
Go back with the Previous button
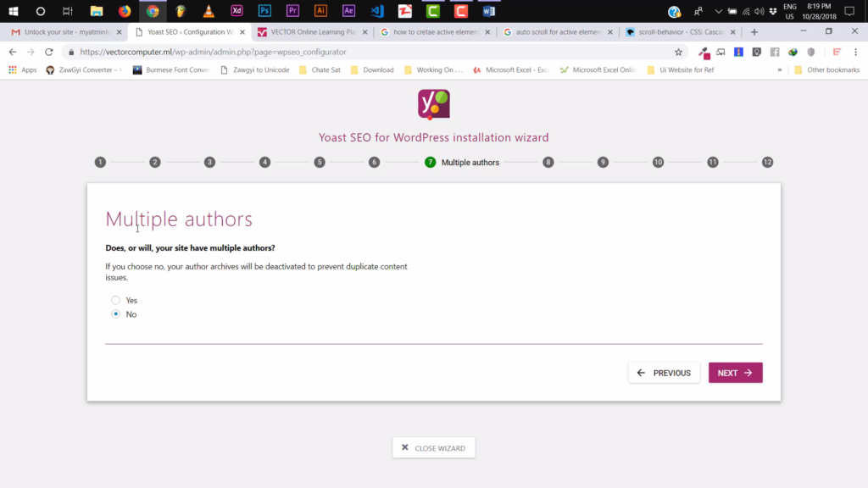tap(664, 373)
